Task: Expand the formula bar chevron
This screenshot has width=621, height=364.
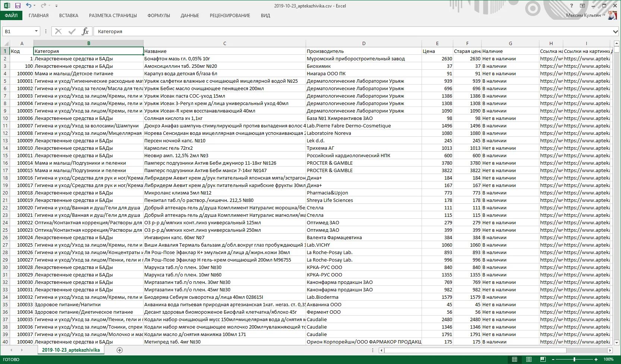Action: click(615, 32)
